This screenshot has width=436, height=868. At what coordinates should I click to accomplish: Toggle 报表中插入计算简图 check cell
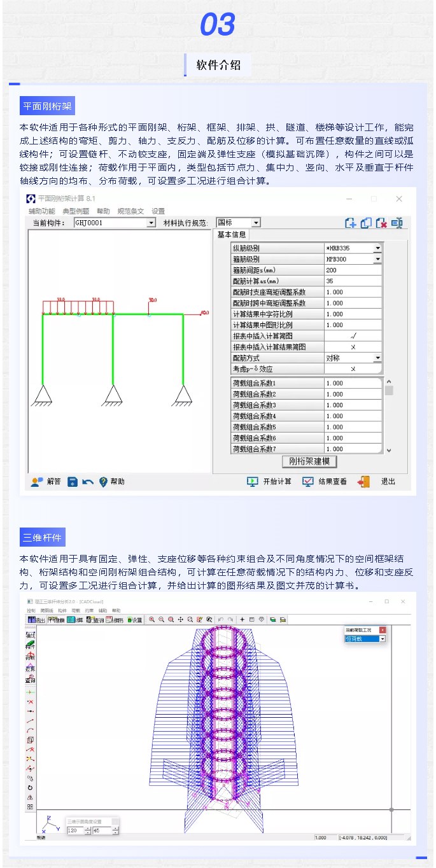[x=353, y=336]
